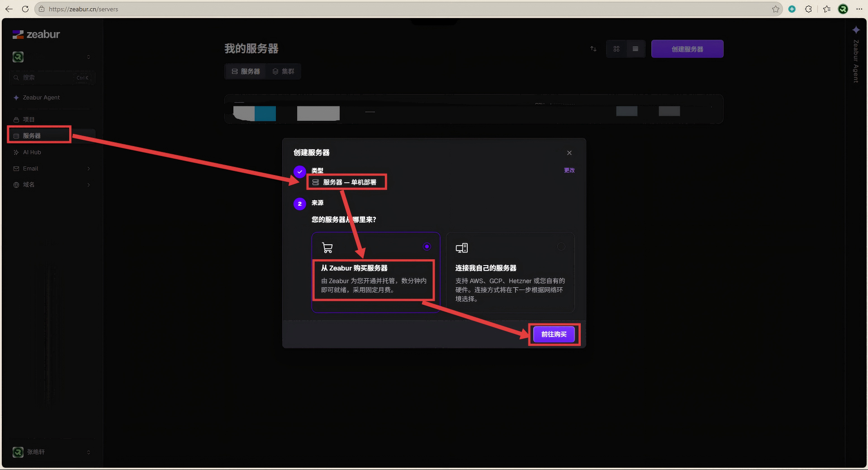Switch to list view layout
The width and height of the screenshot is (868, 470).
click(636, 49)
